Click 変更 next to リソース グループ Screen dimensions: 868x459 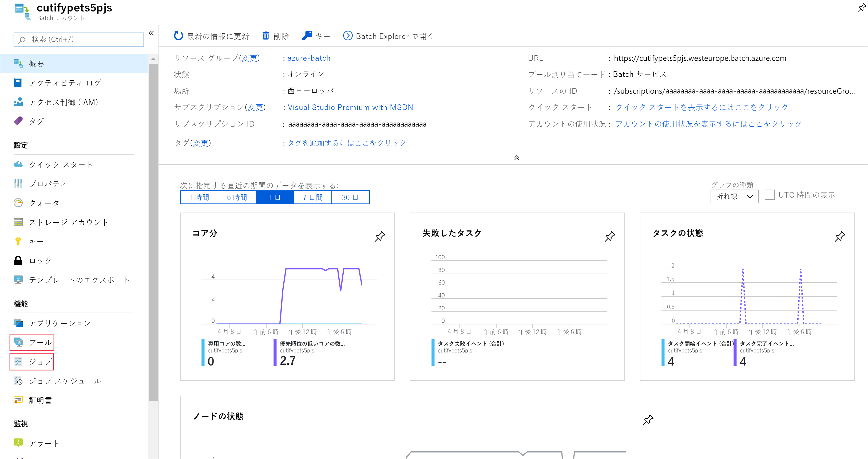(x=249, y=58)
